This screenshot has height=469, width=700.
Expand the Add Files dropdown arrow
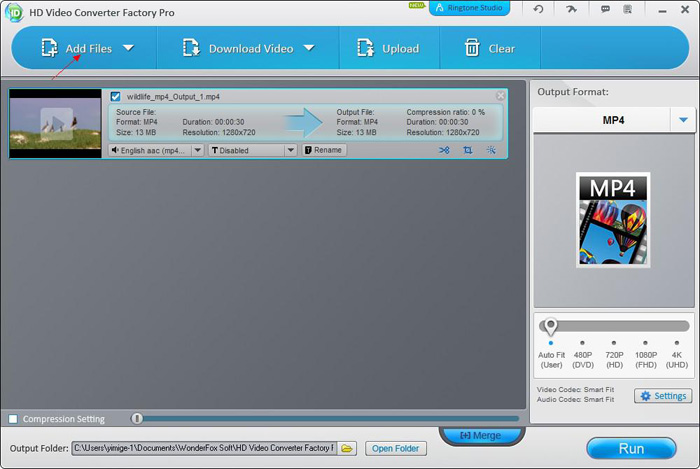tap(129, 48)
